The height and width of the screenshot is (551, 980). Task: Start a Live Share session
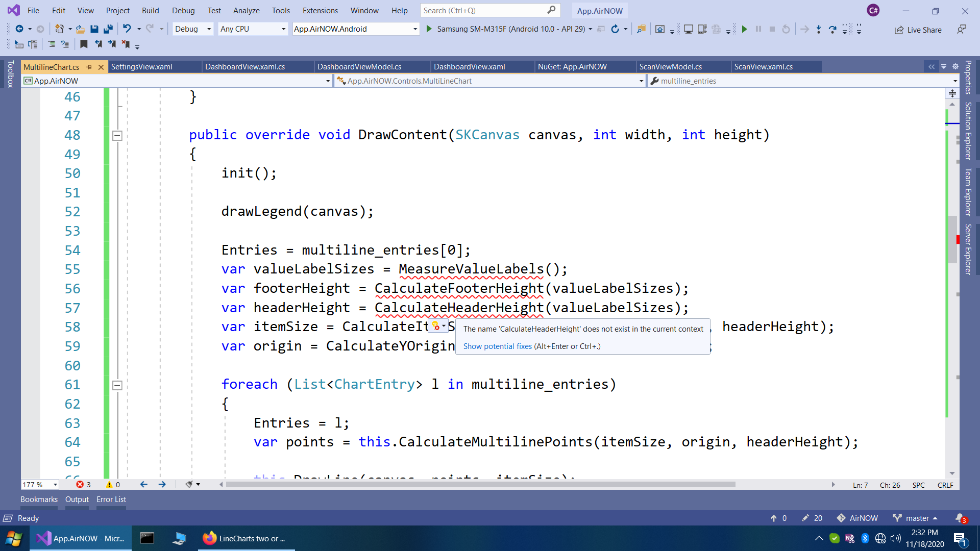[x=919, y=30]
